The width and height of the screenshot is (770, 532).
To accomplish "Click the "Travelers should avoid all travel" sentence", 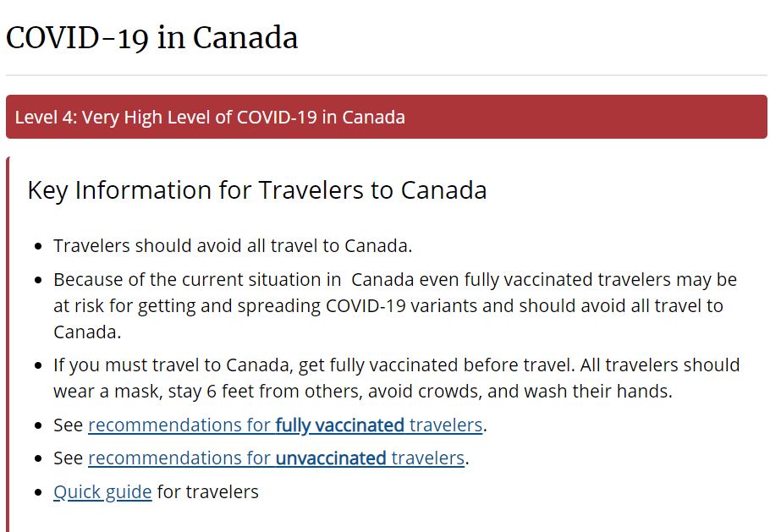I will point(233,246).
